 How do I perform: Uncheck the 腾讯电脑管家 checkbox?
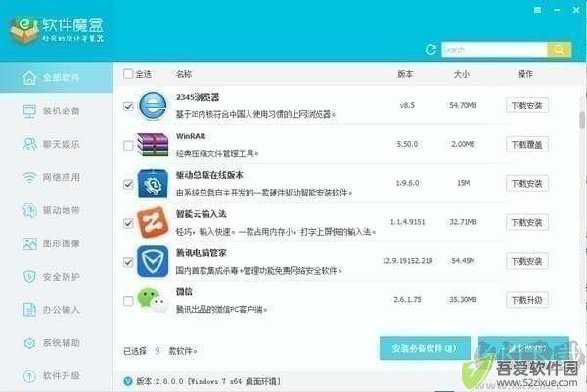tap(128, 262)
